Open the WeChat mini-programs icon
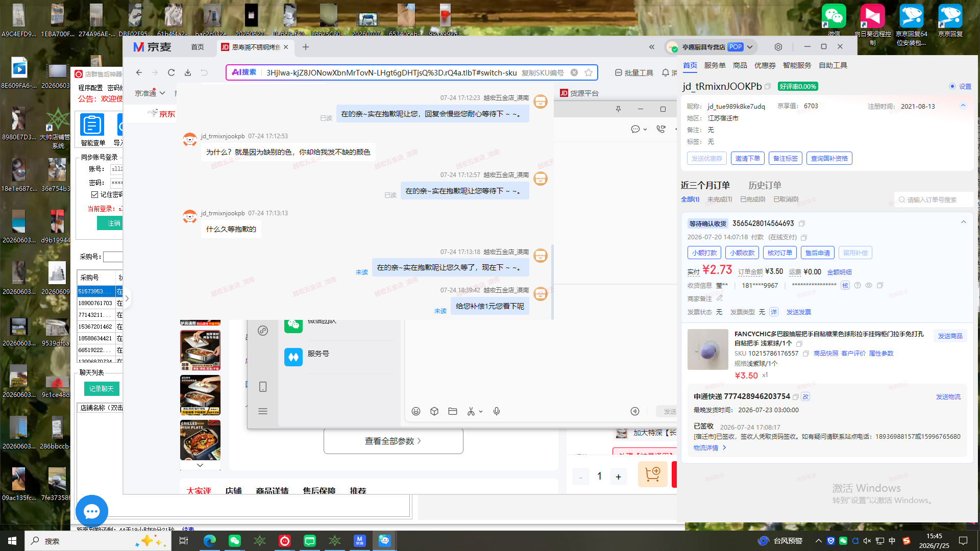Image resolution: width=980 pixels, height=551 pixels. pos(263,331)
